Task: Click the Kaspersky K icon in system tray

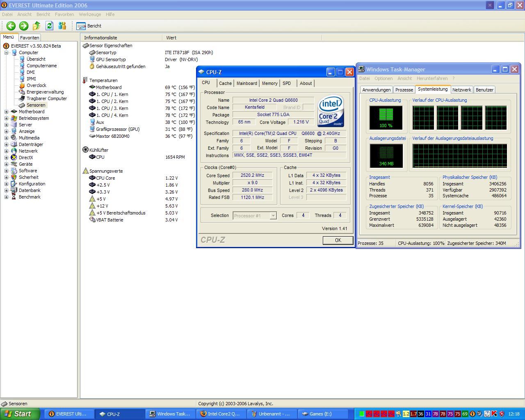Action: coord(494,414)
